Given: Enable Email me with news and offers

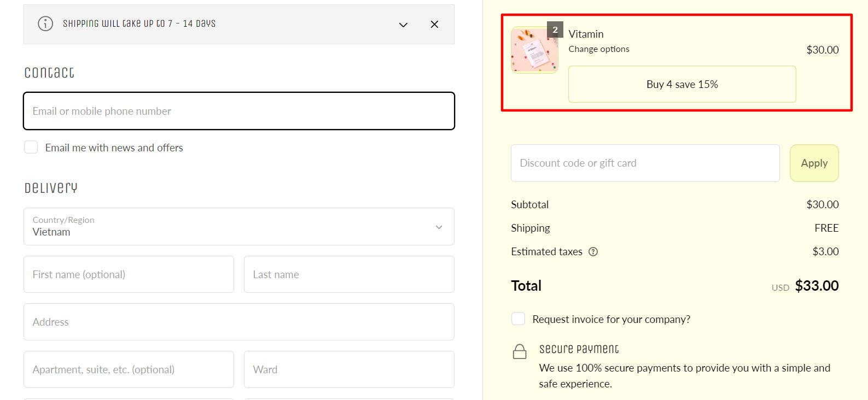Looking at the screenshot, I should (31, 147).
